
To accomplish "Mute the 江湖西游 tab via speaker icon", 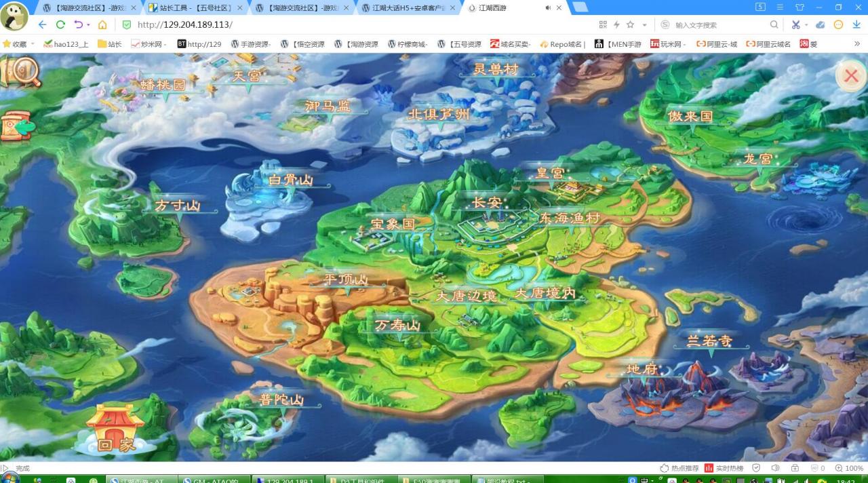I will click(x=547, y=7).
